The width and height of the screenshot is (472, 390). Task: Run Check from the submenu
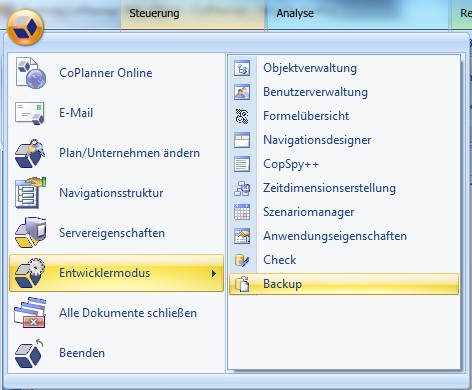click(344, 260)
